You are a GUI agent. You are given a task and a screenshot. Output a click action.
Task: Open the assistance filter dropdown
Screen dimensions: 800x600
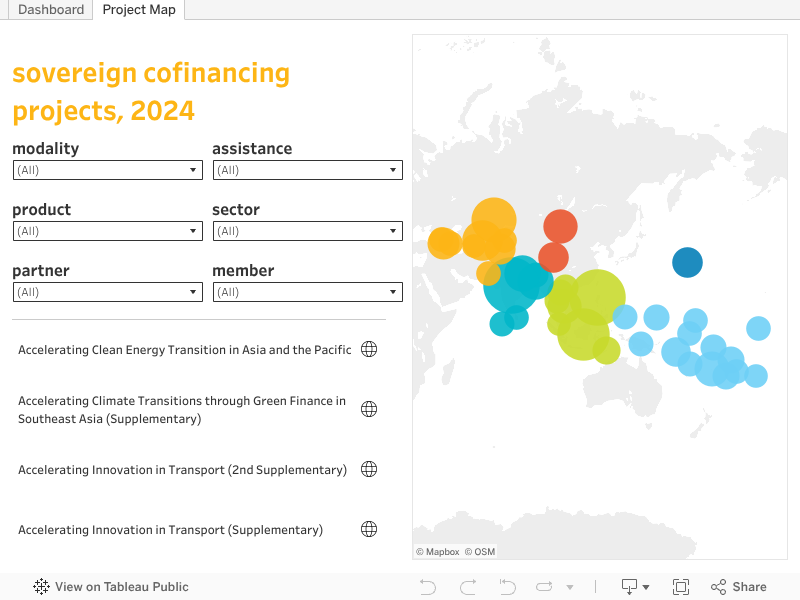[x=307, y=170]
